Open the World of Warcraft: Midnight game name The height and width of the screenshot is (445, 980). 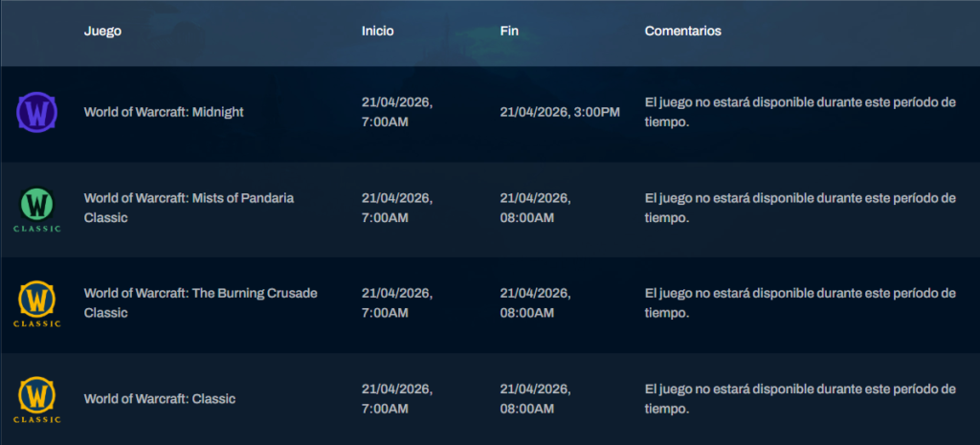(x=164, y=112)
